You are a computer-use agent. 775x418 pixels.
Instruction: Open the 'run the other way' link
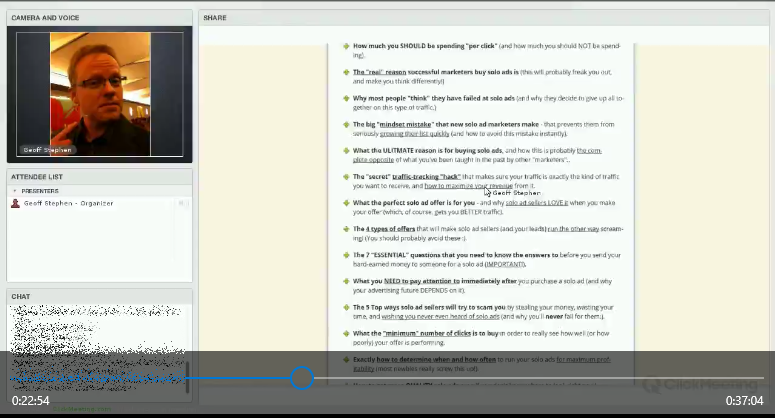[x=573, y=229]
